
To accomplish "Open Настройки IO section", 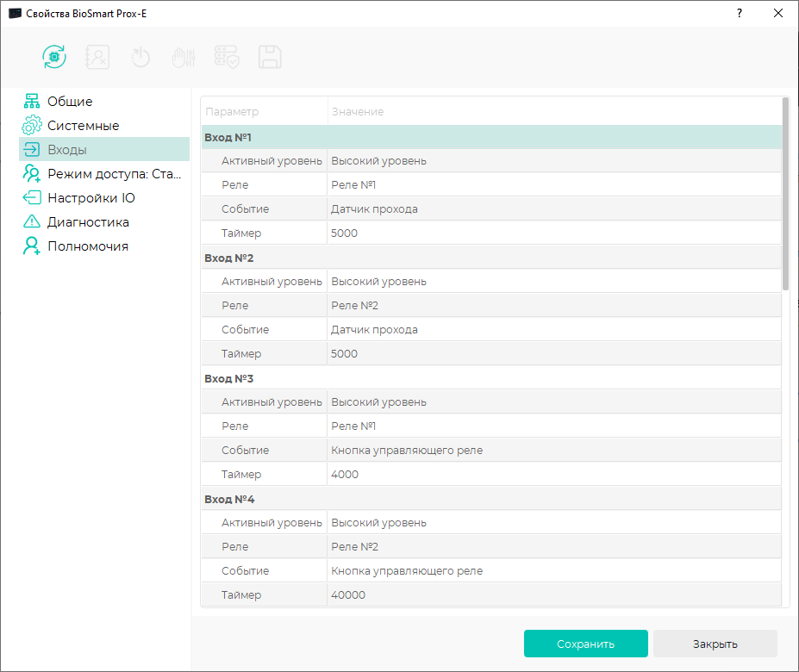I will [91, 197].
